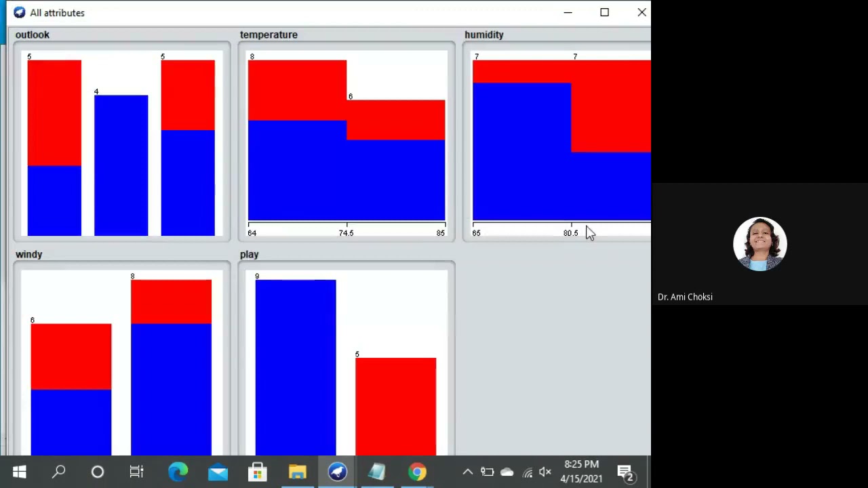
Task: Open Microsoft Edge from the taskbar
Action: click(x=178, y=472)
